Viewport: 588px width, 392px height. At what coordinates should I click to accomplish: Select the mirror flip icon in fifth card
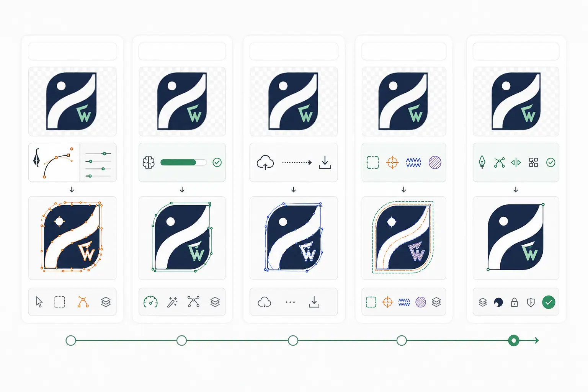[x=516, y=163]
